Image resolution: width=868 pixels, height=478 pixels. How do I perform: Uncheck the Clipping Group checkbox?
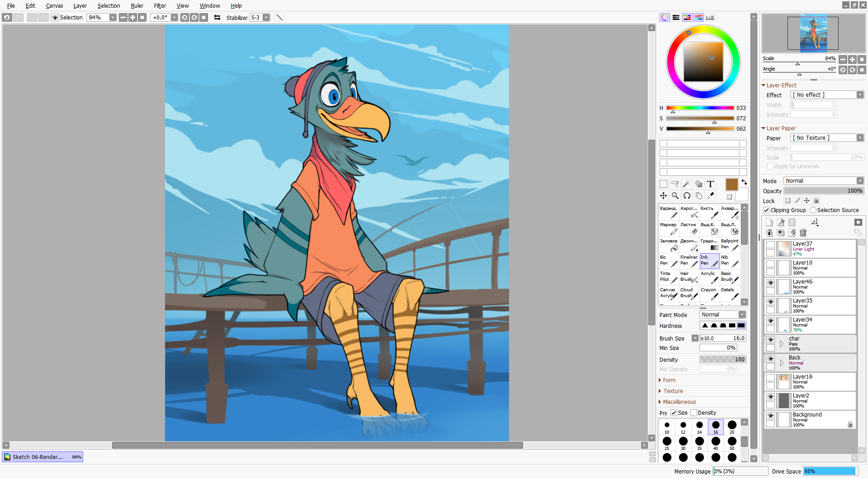tap(766, 210)
